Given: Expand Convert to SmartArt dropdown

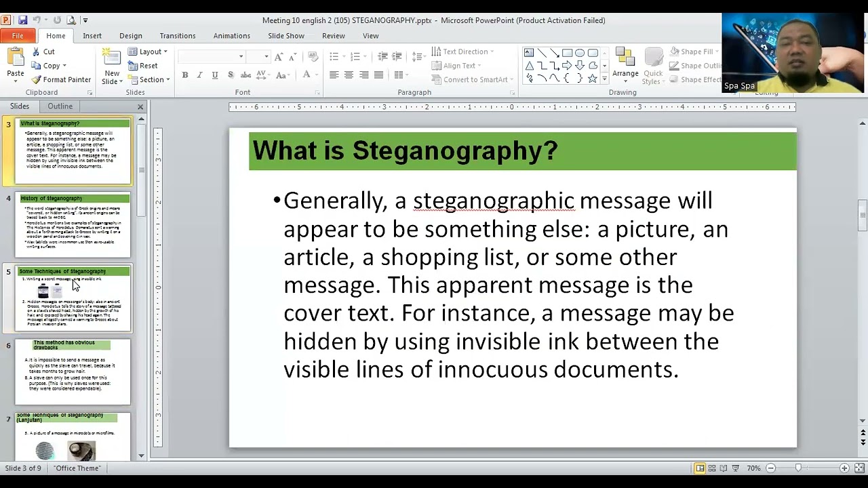Looking at the screenshot, I should pos(472,80).
